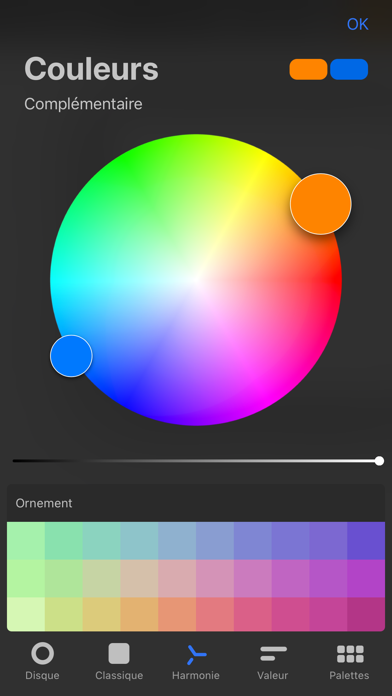Screen dimensions: 392x696
Task: Pick the purple middle-row last swatch
Action: coord(366,578)
